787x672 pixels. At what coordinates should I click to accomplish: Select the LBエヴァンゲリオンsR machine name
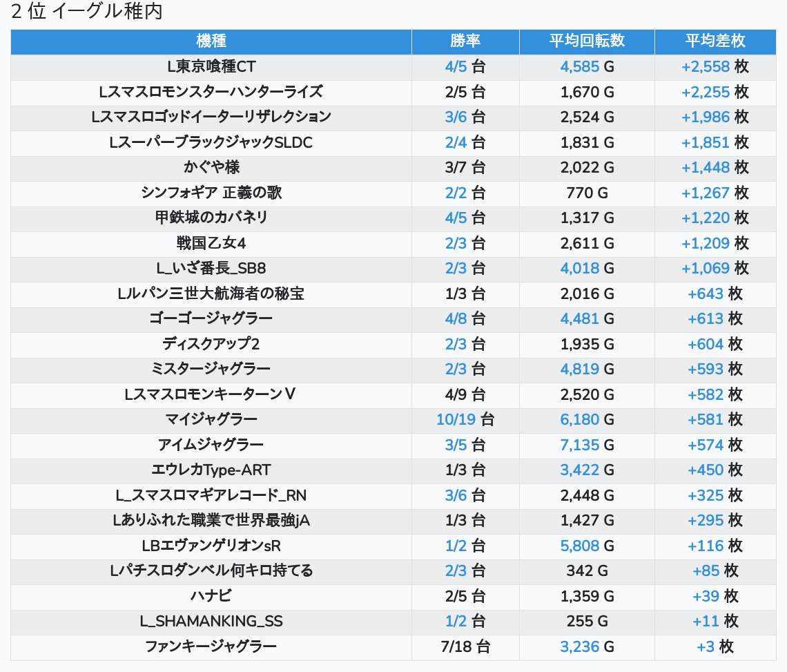coord(211,546)
